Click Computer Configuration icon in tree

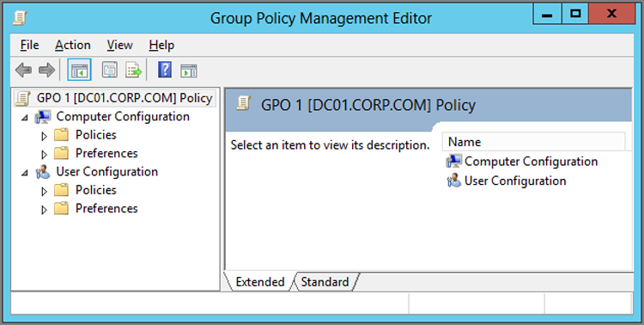43,117
